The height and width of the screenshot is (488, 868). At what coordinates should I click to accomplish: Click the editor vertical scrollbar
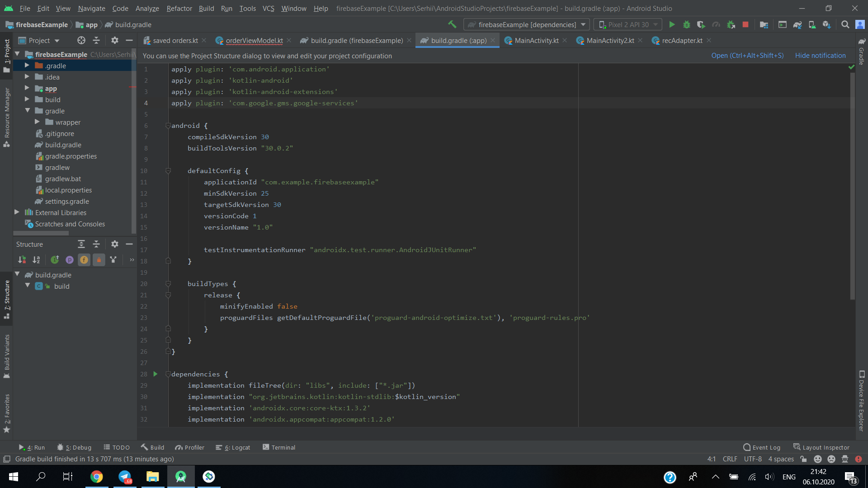(852, 185)
